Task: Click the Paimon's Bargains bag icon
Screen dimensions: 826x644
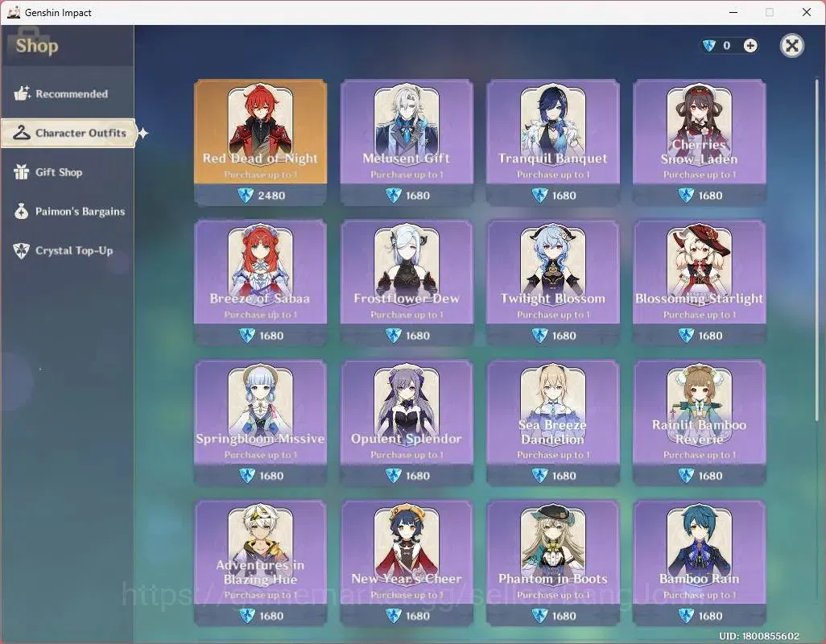Action: [22, 211]
